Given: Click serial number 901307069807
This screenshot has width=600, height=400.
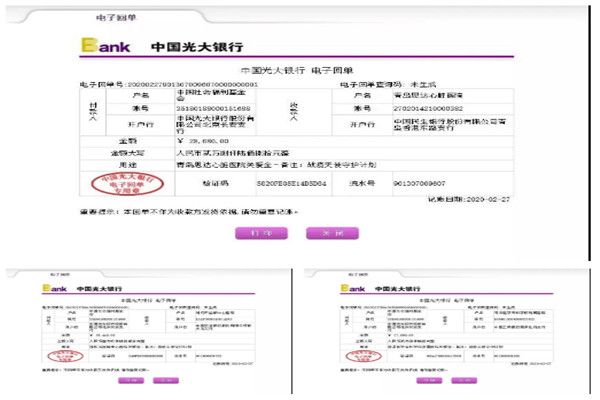Looking at the screenshot, I should pyautogui.click(x=419, y=183).
